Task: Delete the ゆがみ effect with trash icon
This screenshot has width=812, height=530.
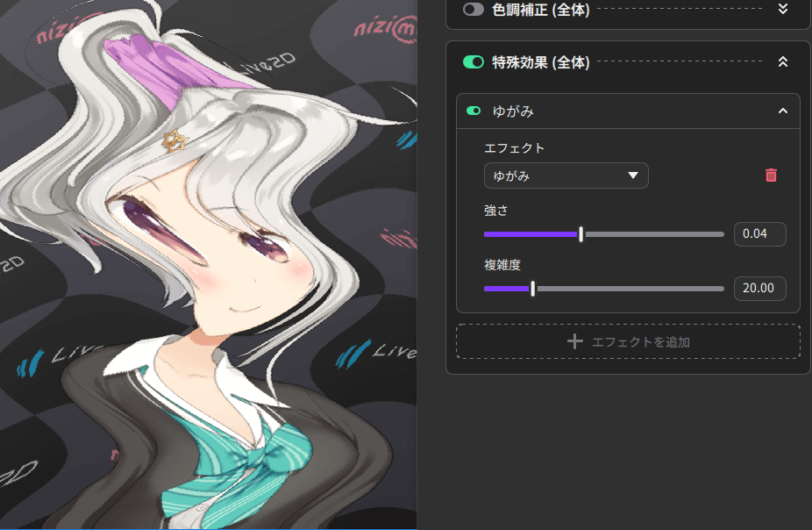Action: [771, 175]
